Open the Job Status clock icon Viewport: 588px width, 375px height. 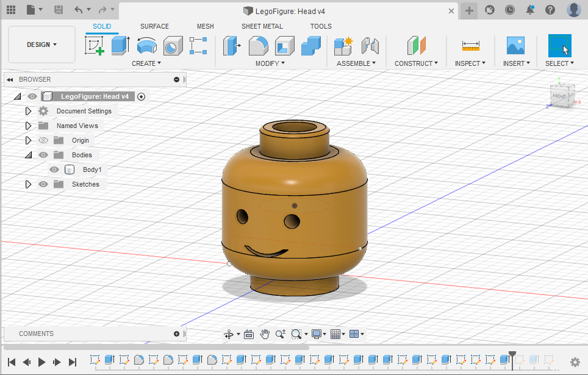pos(510,10)
